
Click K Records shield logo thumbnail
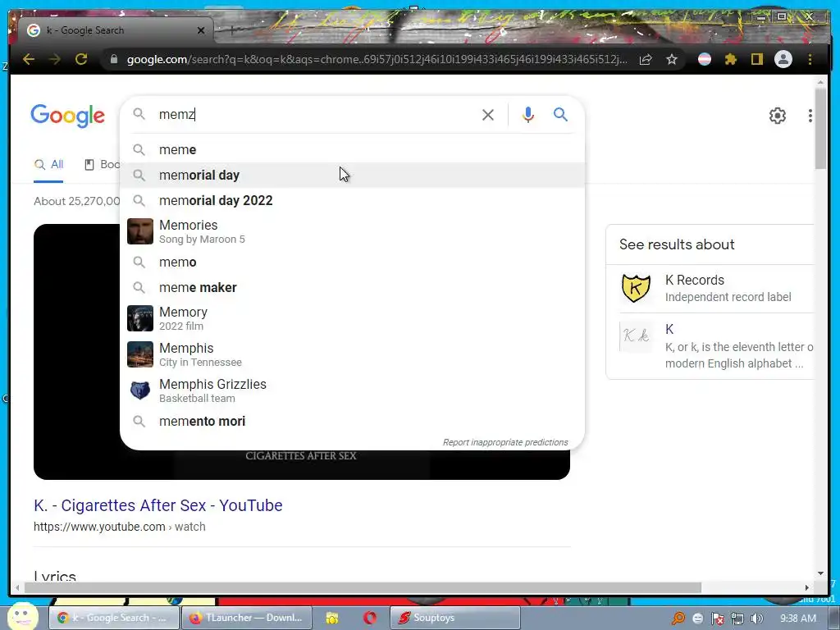click(x=636, y=288)
